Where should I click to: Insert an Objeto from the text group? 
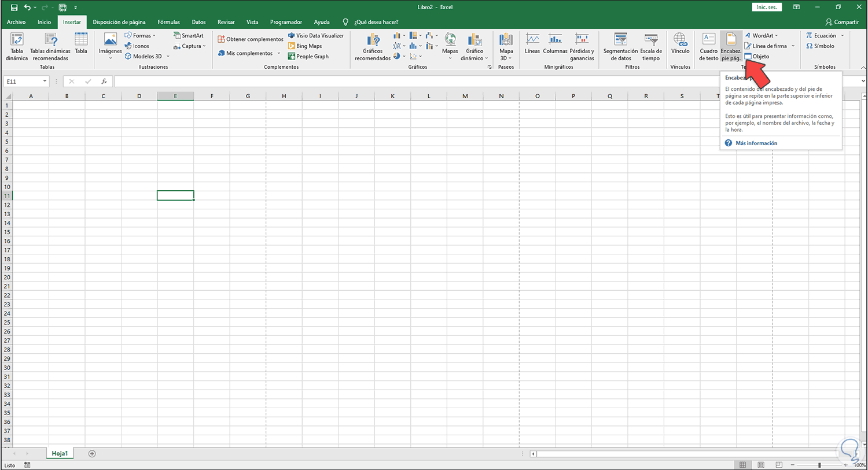tap(757, 57)
